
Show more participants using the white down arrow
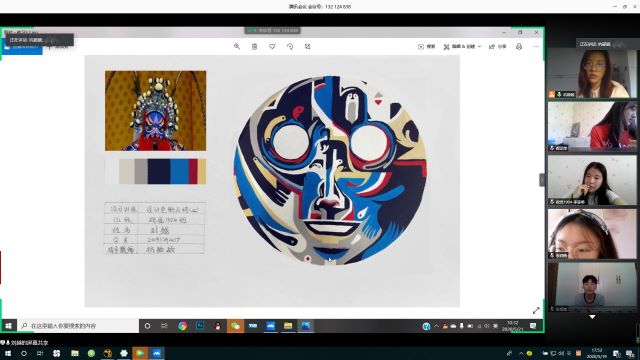(592, 317)
